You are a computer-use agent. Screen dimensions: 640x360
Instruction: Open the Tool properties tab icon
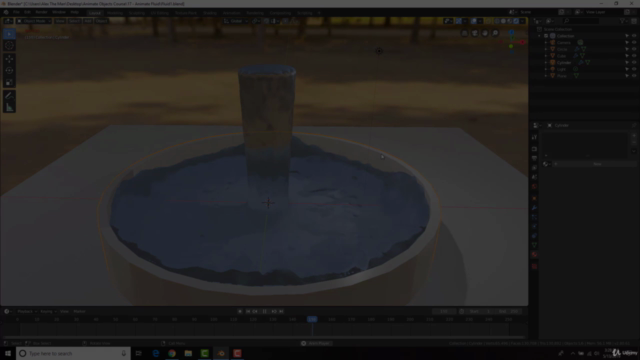534,138
